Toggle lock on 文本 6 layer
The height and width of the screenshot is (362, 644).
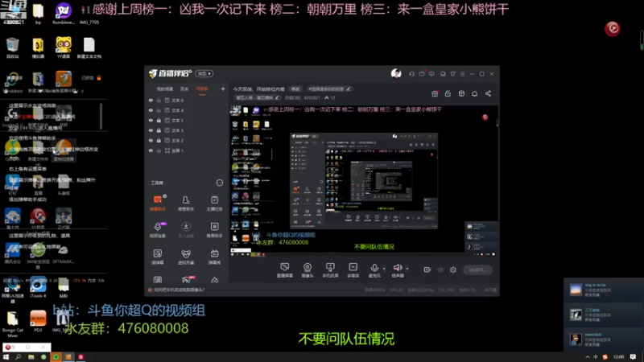pos(159,100)
